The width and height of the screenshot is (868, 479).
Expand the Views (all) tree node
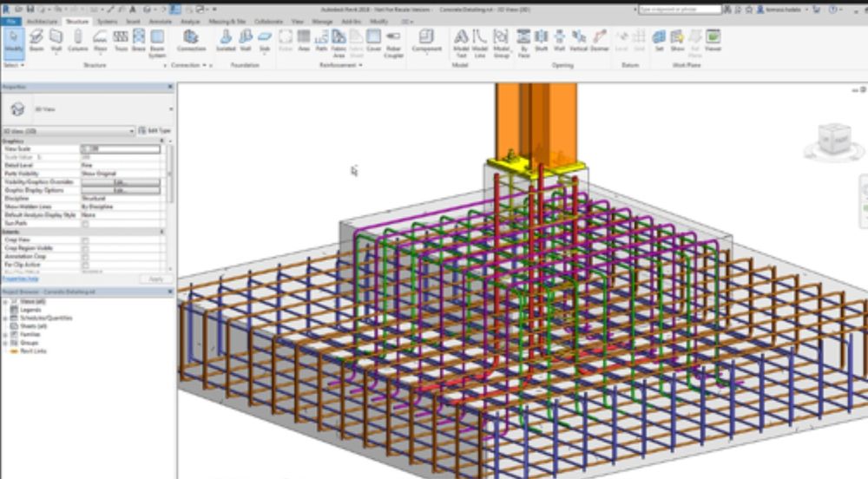pyautogui.click(x=5, y=302)
